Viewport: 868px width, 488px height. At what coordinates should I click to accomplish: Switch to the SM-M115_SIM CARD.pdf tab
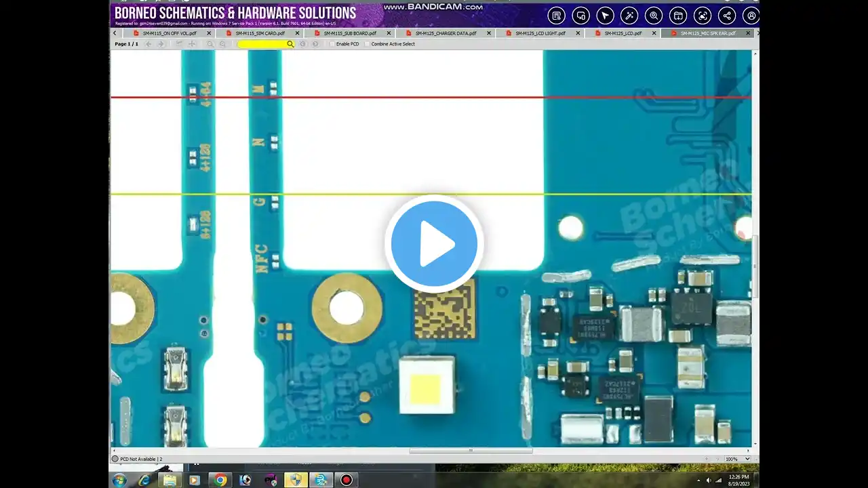tap(260, 33)
